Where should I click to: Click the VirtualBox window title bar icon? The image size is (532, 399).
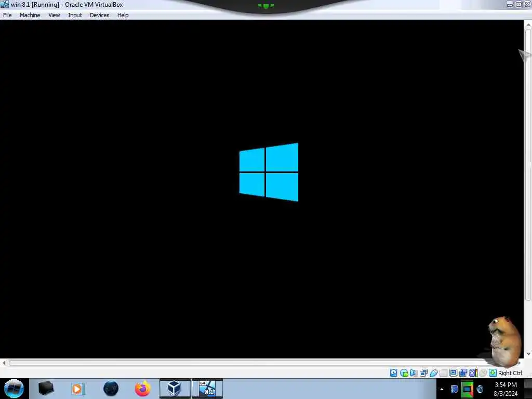coord(4,4)
